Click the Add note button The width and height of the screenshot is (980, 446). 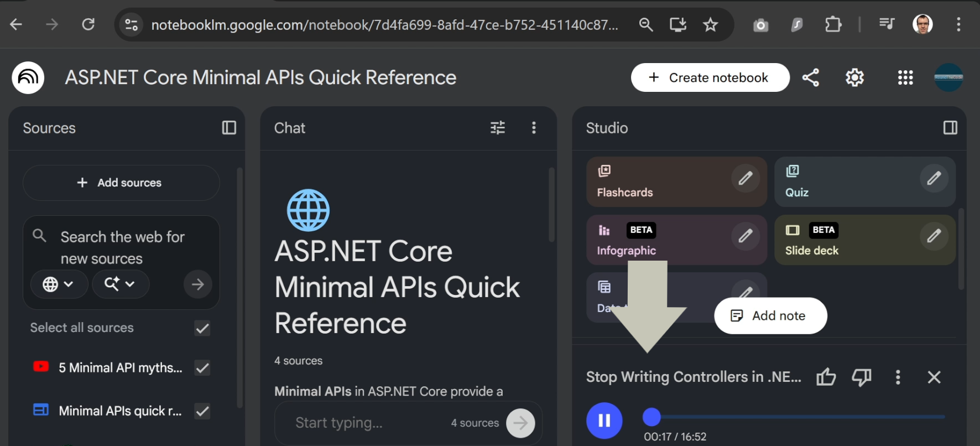[x=770, y=316]
